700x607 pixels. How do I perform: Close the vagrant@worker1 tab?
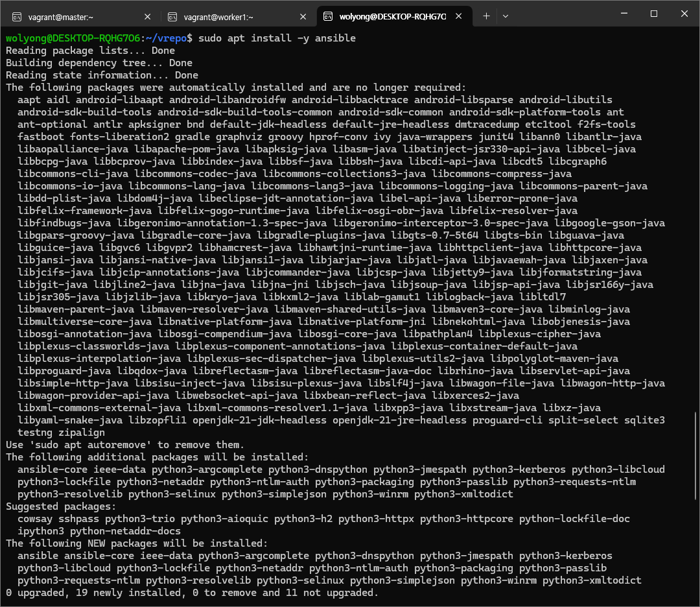[303, 16]
